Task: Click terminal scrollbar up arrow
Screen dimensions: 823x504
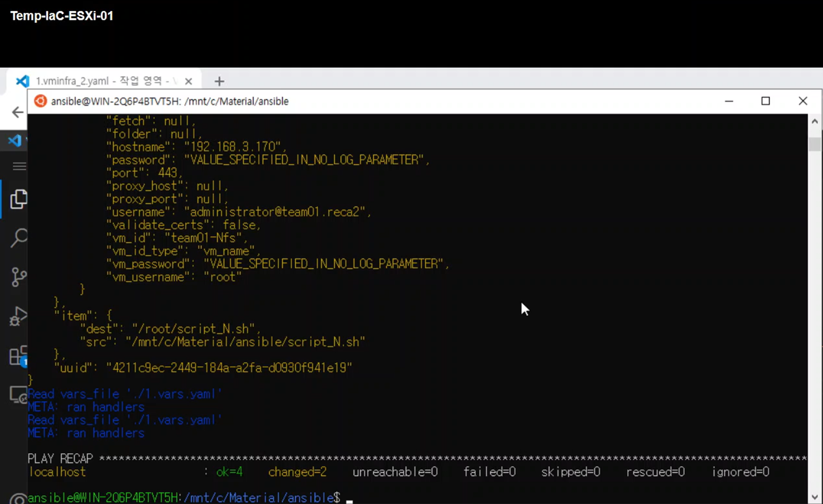Action: click(815, 121)
